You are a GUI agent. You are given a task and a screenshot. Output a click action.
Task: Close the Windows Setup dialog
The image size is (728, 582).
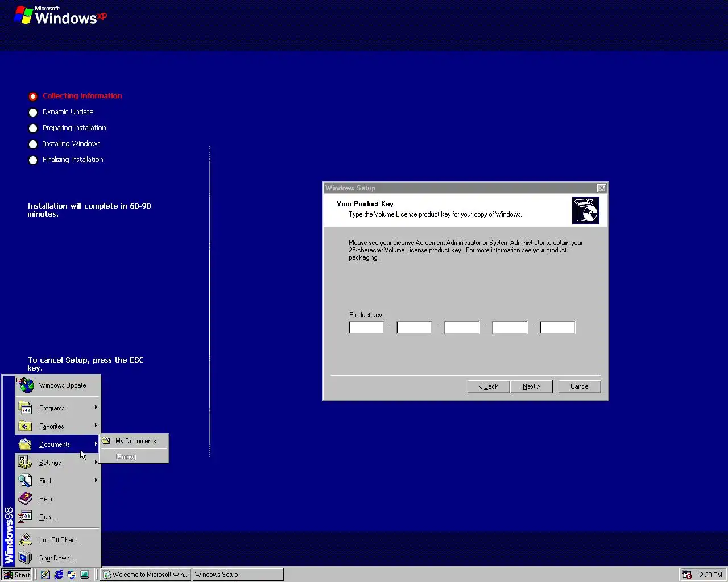[601, 188]
